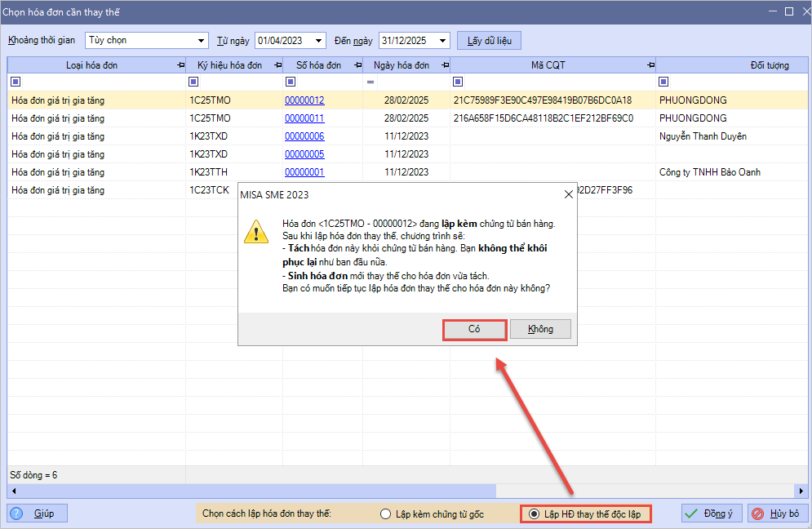This screenshot has height=529, width=812.
Task: Click filter icon under Ký hiệu hóa đơn column
Action: 193,82
